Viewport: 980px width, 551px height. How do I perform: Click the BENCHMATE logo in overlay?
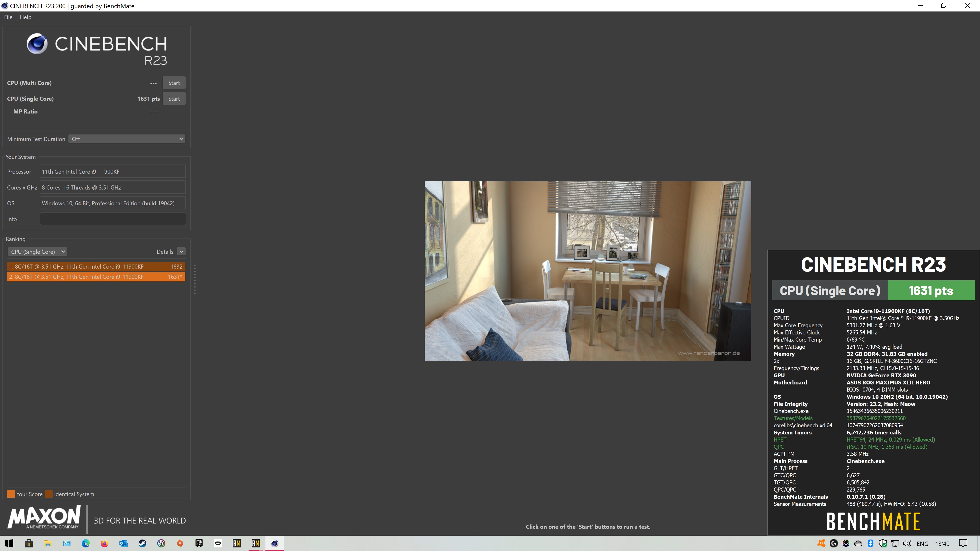[873, 521]
